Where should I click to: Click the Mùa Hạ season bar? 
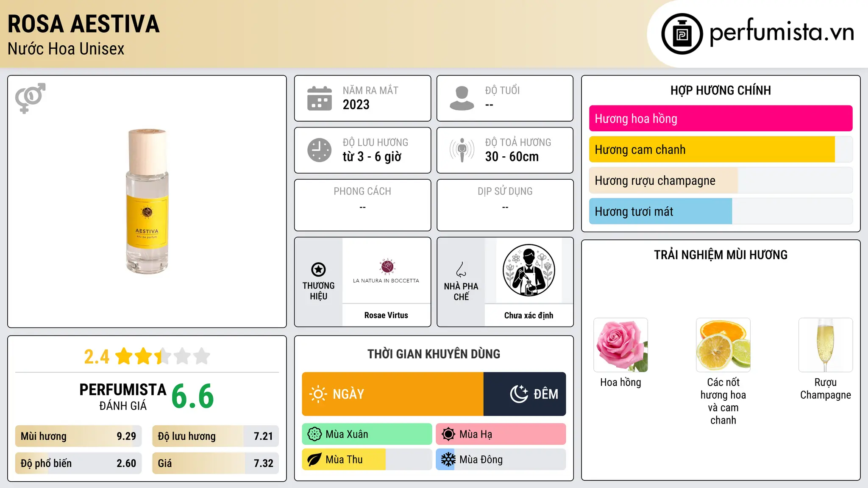click(x=501, y=434)
